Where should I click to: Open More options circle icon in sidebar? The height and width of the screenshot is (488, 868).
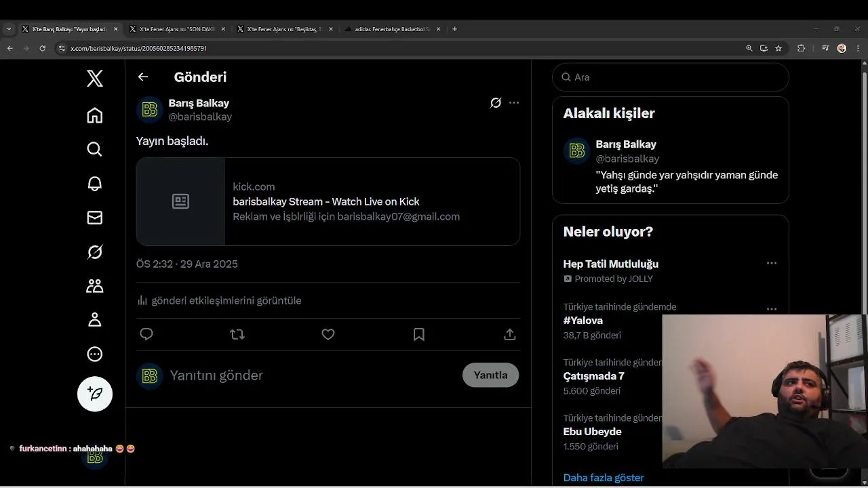[95, 354]
